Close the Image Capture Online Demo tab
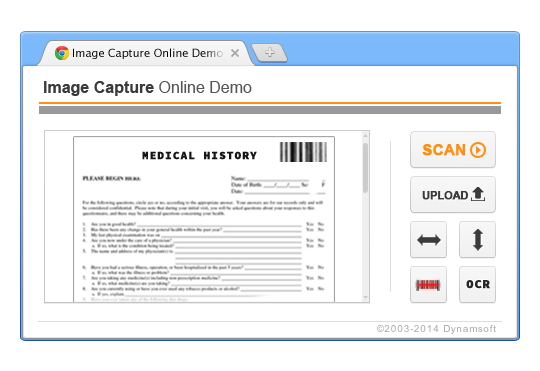540x371 pixels. pyautogui.click(x=235, y=53)
